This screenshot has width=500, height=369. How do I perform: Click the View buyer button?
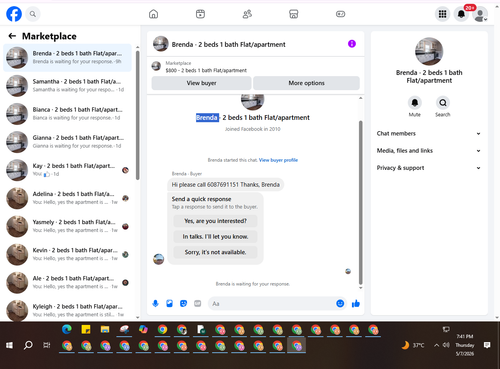pos(201,83)
